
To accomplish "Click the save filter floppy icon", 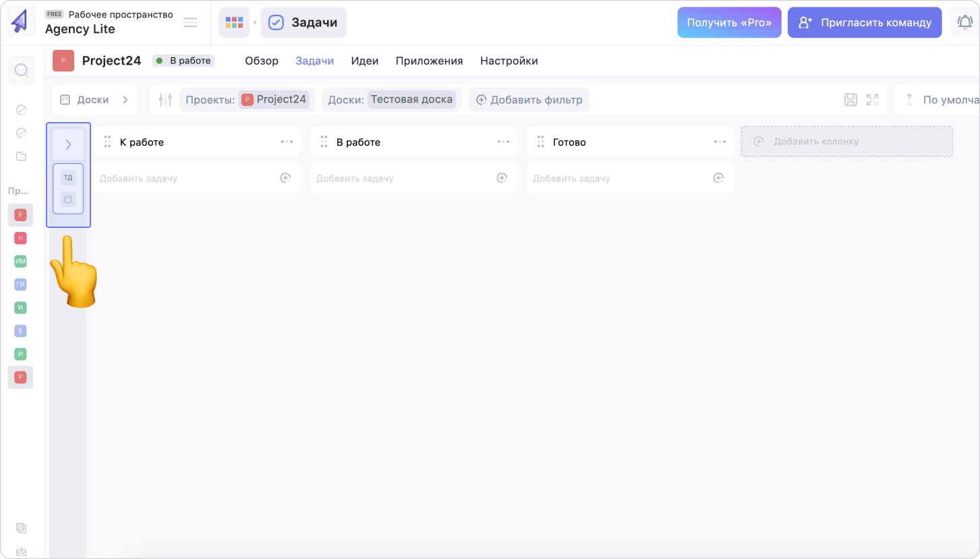I will click(x=851, y=100).
